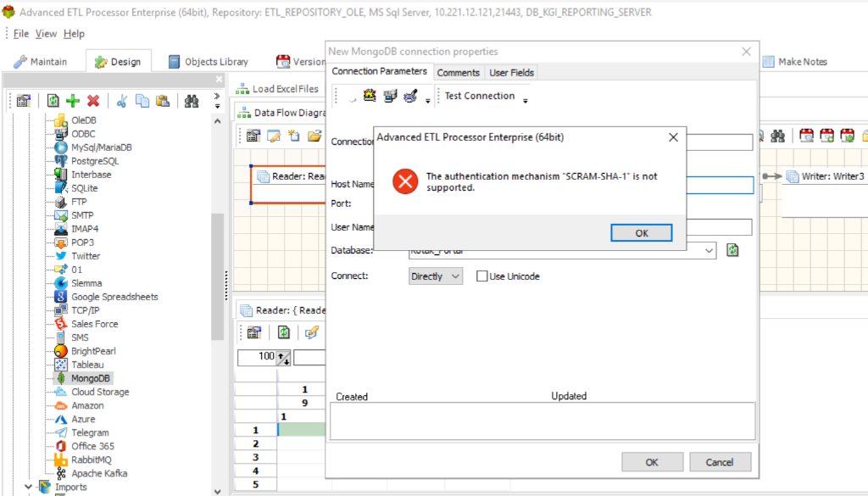Select the Reader node in diagram
This screenshot has width=868, height=496.
[288, 184]
